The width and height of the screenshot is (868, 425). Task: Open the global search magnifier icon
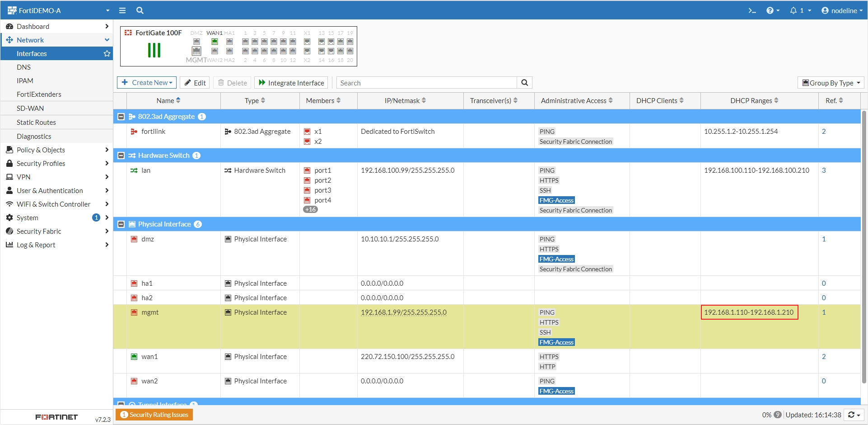[140, 10]
